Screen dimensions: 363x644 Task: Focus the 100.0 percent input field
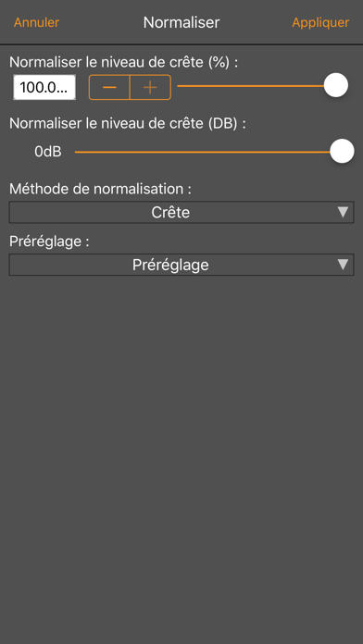coord(44,87)
